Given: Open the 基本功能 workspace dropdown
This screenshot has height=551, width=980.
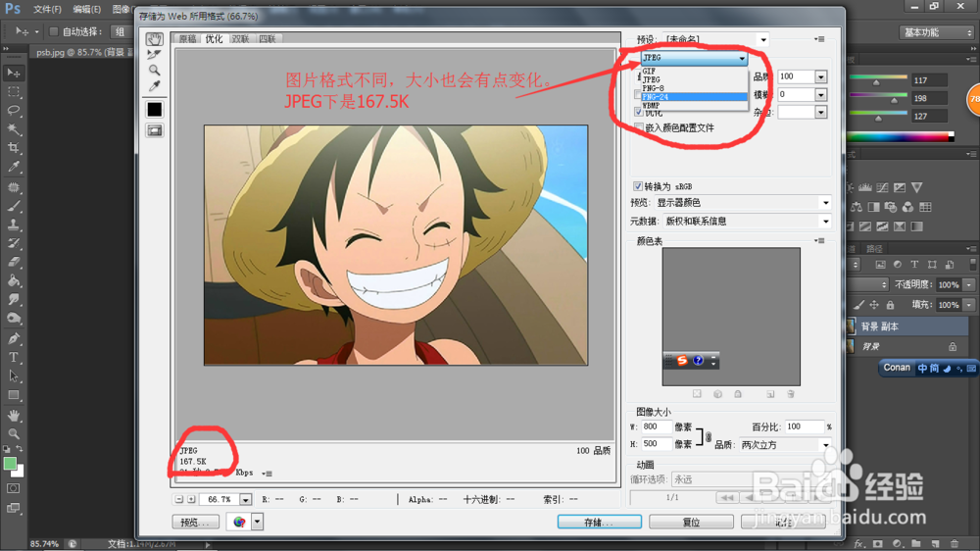Looking at the screenshot, I should 937,32.
